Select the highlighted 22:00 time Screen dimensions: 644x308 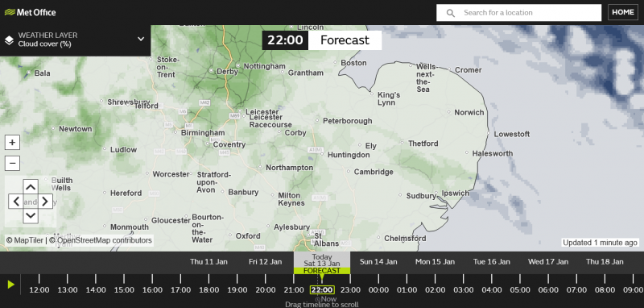(322, 290)
